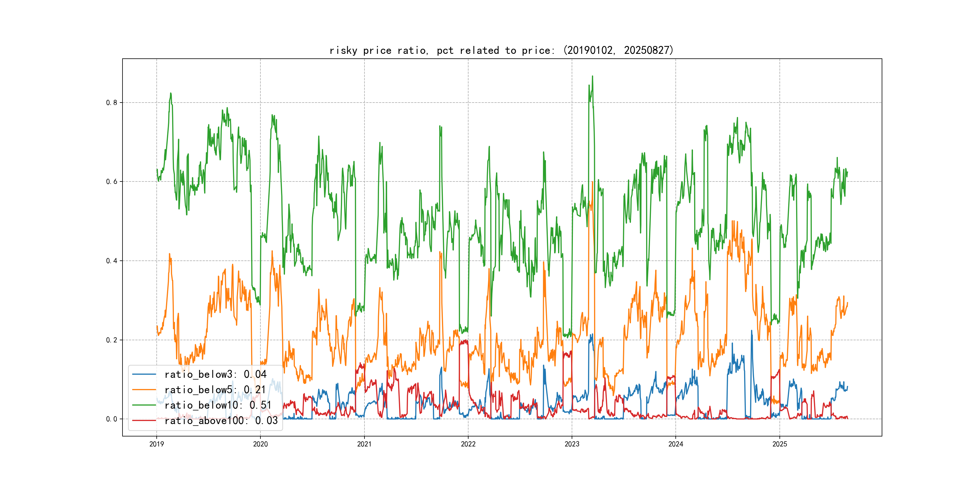Click the orange ratio_below5 legend line
980x490 pixels.
point(144,390)
